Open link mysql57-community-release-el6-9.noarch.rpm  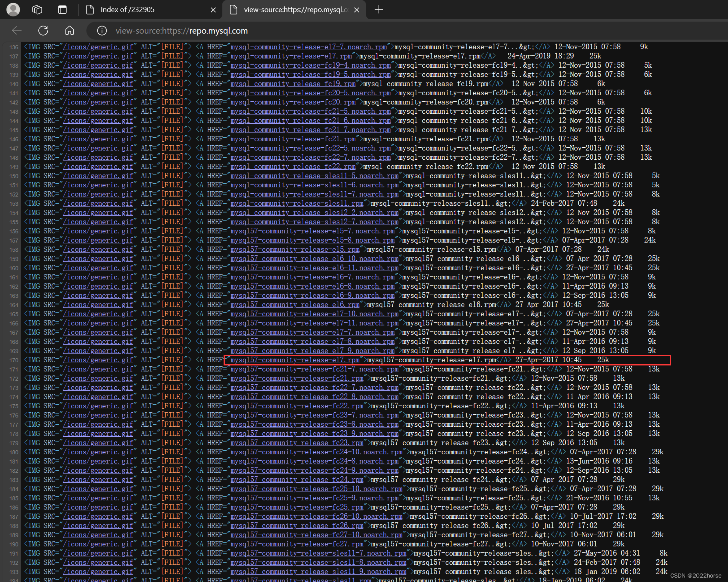point(313,295)
